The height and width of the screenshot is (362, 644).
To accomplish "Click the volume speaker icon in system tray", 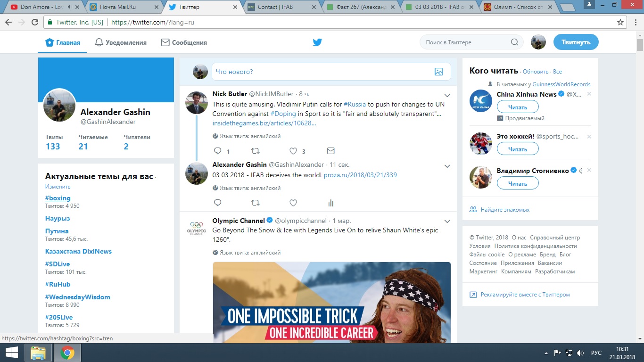I will click(x=580, y=353).
